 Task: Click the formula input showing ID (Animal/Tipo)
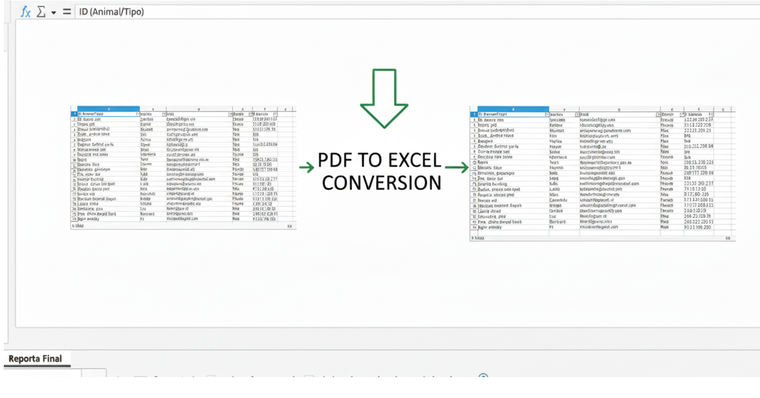pos(417,12)
